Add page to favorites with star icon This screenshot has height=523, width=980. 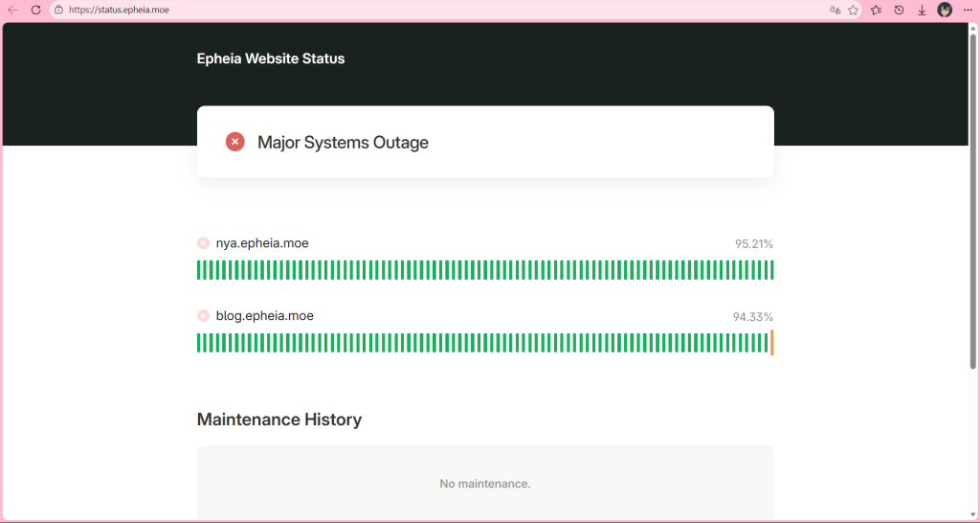tap(853, 10)
